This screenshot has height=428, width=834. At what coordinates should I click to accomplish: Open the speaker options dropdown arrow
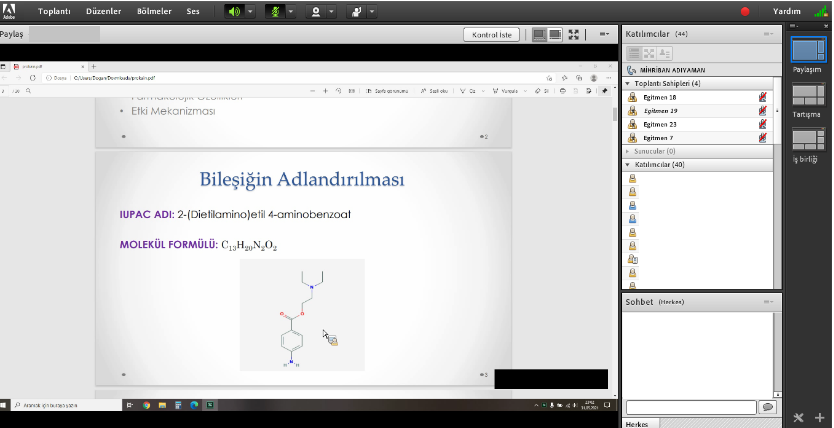click(x=250, y=12)
